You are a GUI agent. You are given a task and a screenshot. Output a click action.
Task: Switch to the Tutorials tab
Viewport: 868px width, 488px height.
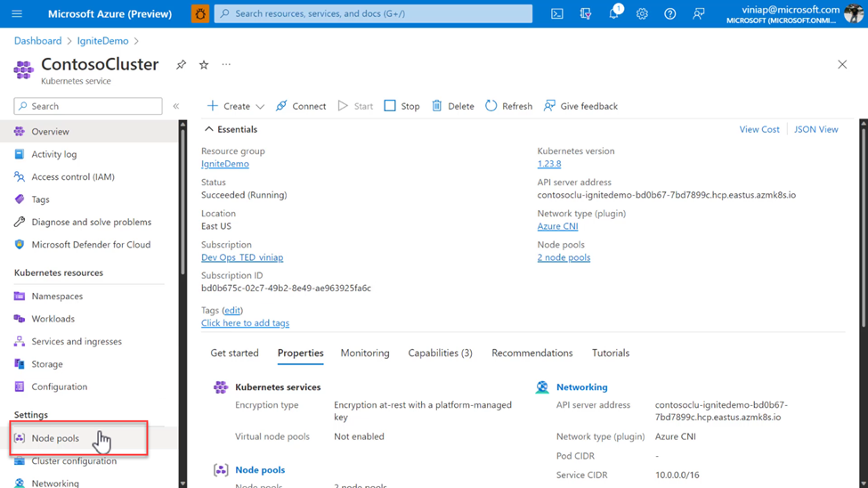point(611,353)
